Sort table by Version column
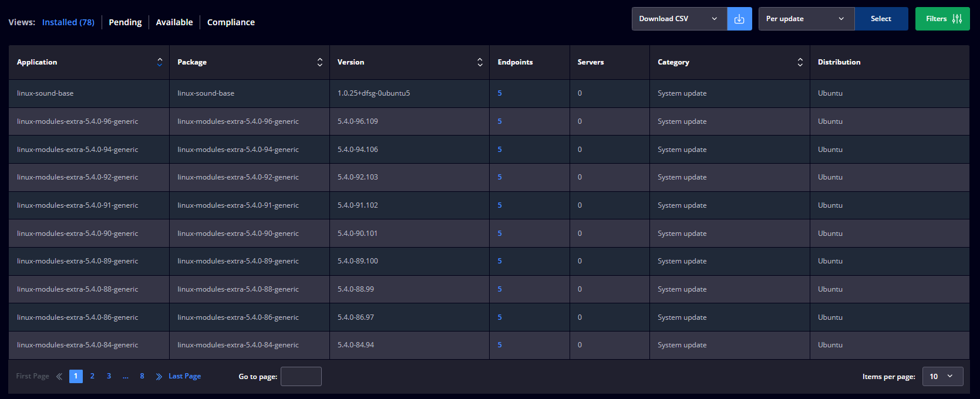The height and width of the screenshot is (399, 980). coord(480,62)
